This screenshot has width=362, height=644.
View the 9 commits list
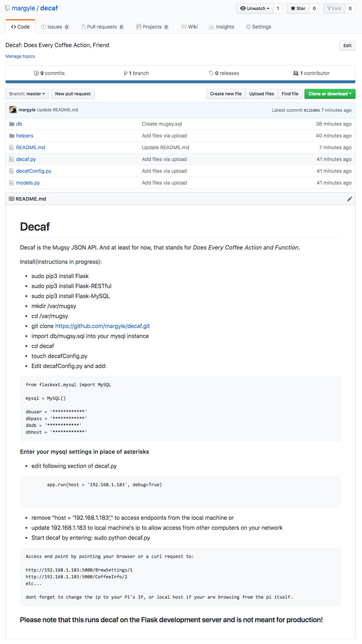(x=49, y=73)
